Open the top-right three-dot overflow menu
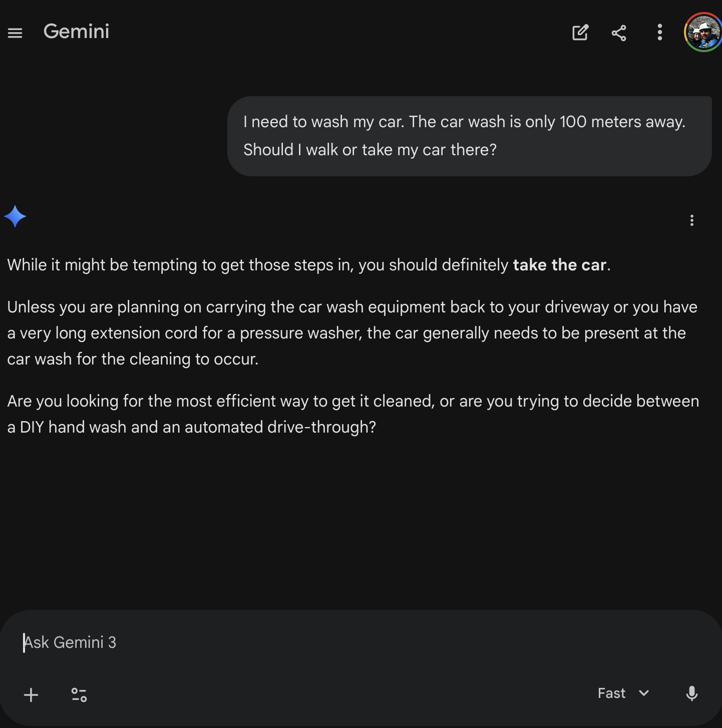The width and height of the screenshot is (722, 728). [659, 33]
